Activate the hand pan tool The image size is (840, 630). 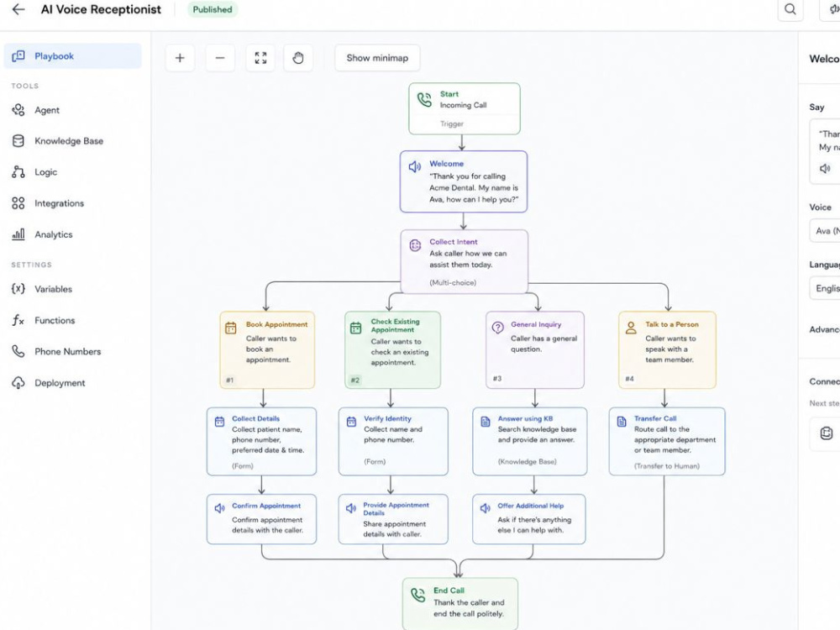pos(298,58)
